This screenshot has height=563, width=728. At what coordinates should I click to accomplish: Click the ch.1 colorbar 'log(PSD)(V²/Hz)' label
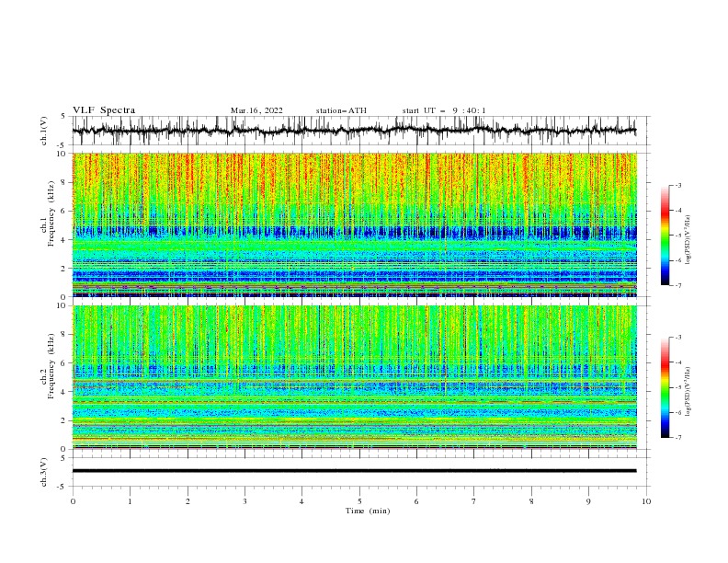[688, 240]
